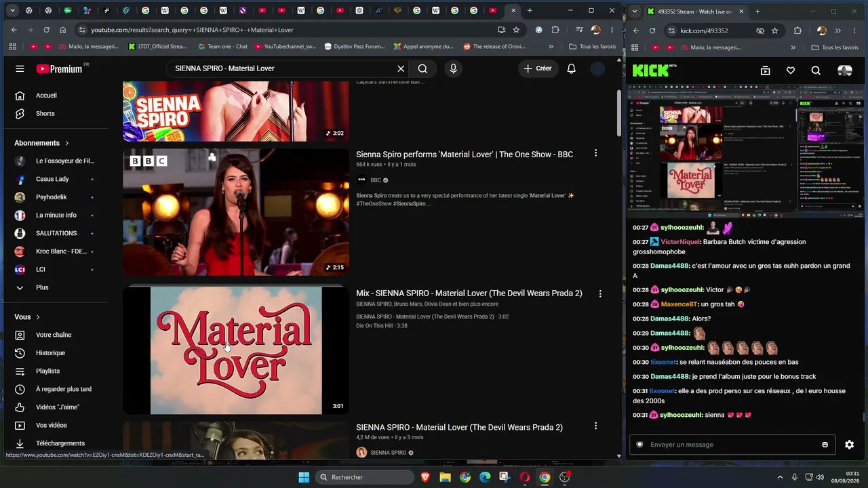Open Kick chat settings gear
This screenshot has width=868, height=488.
(849, 445)
